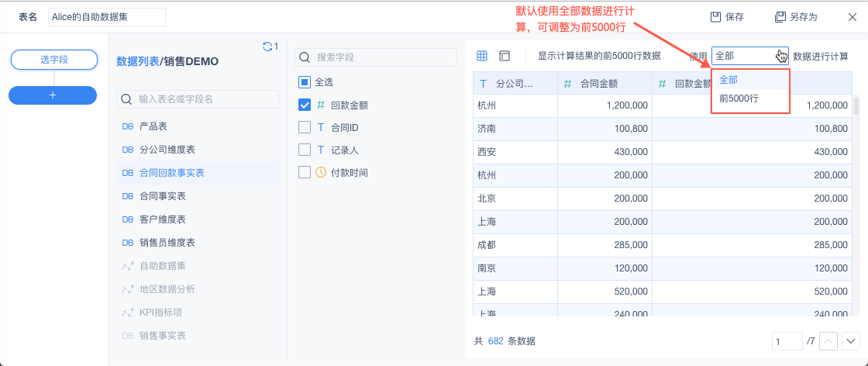Viewport: 868px width, 366px height.
Task: Select 前5000行 from the dropdown list
Action: coord(738,98)
